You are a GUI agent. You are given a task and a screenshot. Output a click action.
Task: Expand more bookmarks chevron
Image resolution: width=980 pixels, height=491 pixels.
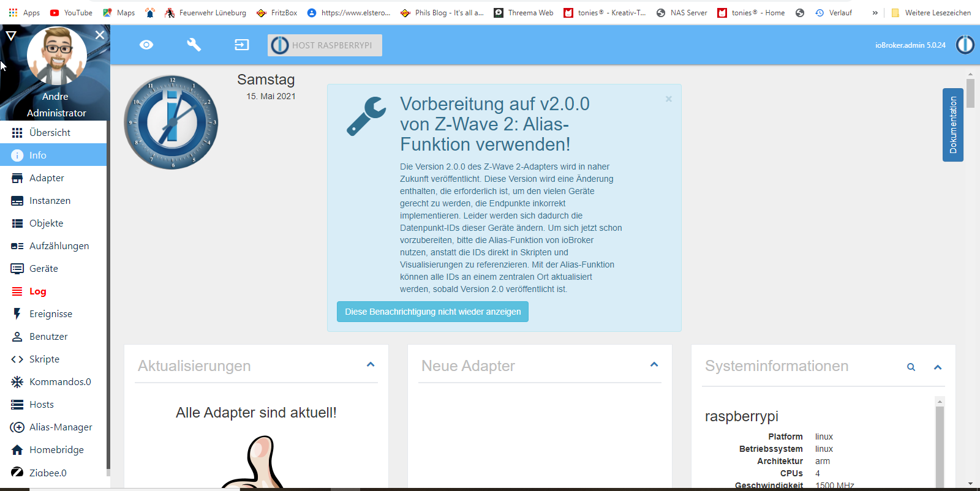coord(875,12)
